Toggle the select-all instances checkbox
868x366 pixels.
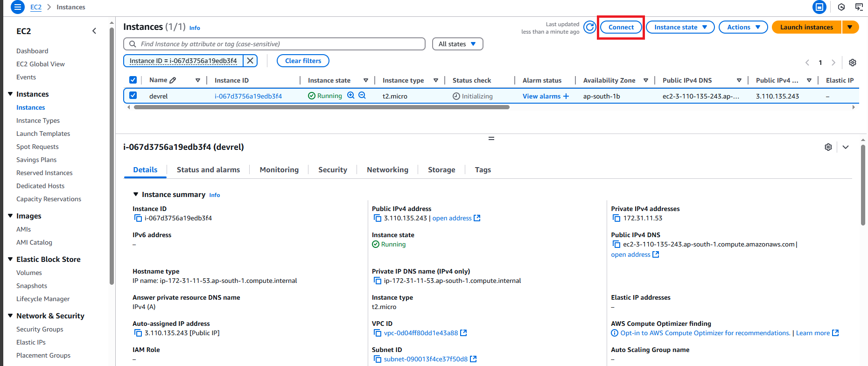click(133, 80)
